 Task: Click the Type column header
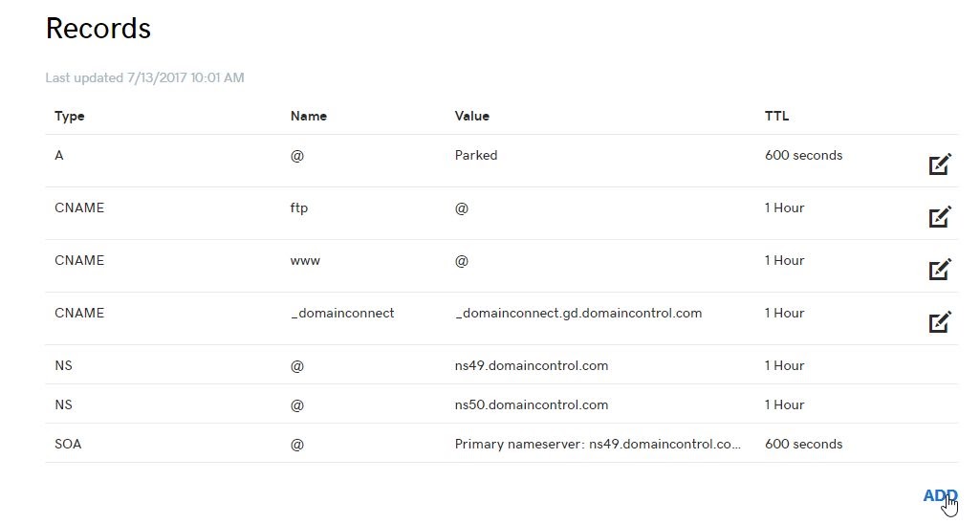[70, 116]
